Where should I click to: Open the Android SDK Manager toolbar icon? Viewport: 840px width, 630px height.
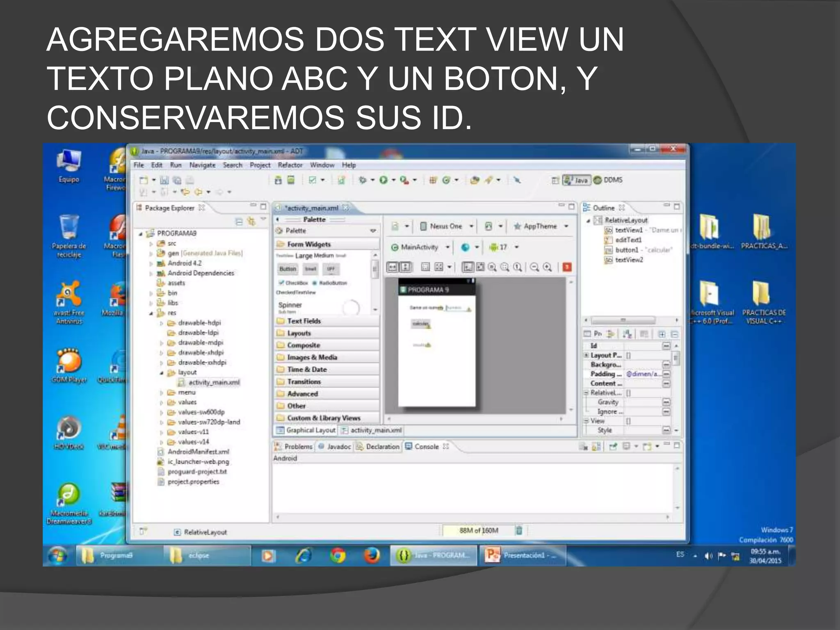pyautogui.click(x=278, y=180)
